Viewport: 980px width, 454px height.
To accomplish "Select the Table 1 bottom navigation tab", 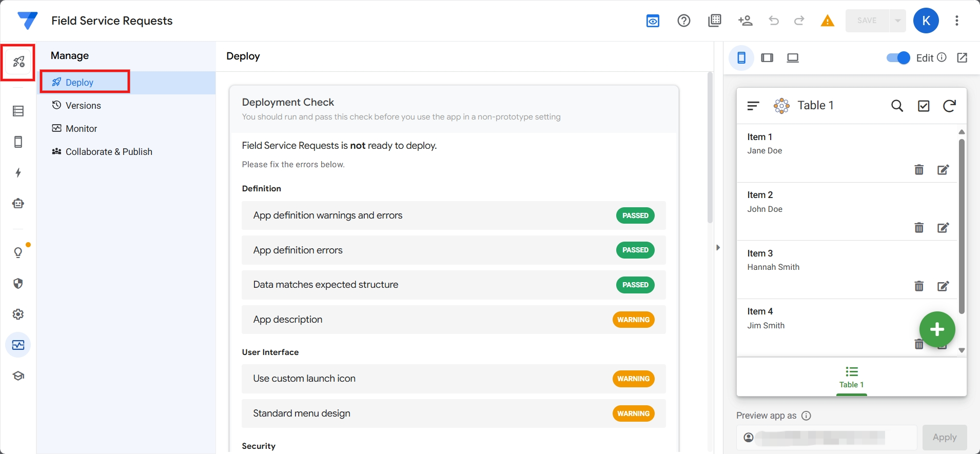I will (x=852, y=378).
